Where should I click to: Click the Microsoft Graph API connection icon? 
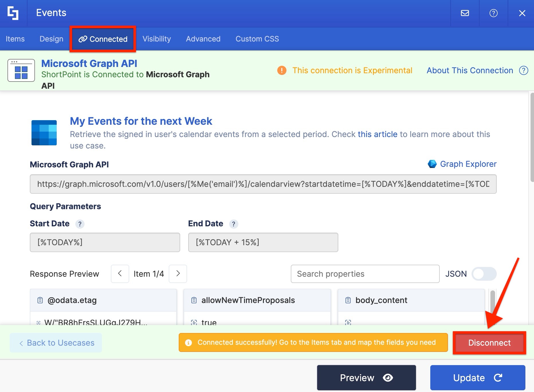[x=21, y=70]
